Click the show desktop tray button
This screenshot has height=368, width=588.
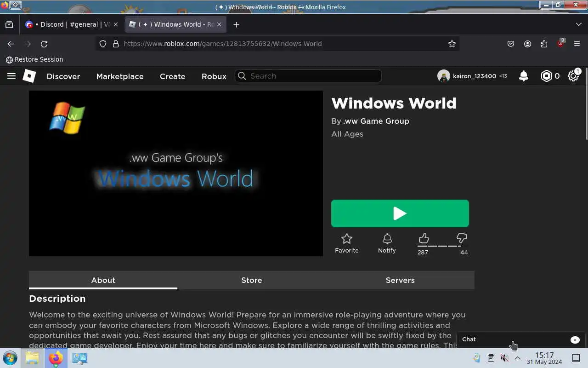tap(576, 358)
